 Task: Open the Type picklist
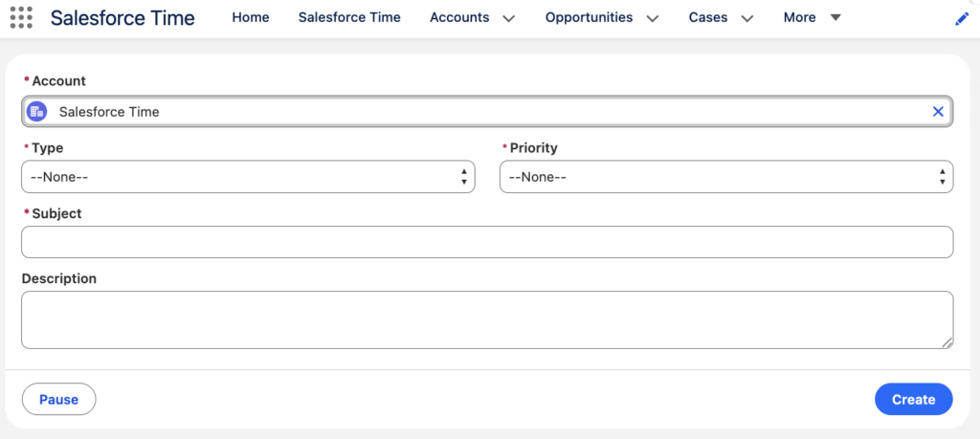(x=248, y=177)
